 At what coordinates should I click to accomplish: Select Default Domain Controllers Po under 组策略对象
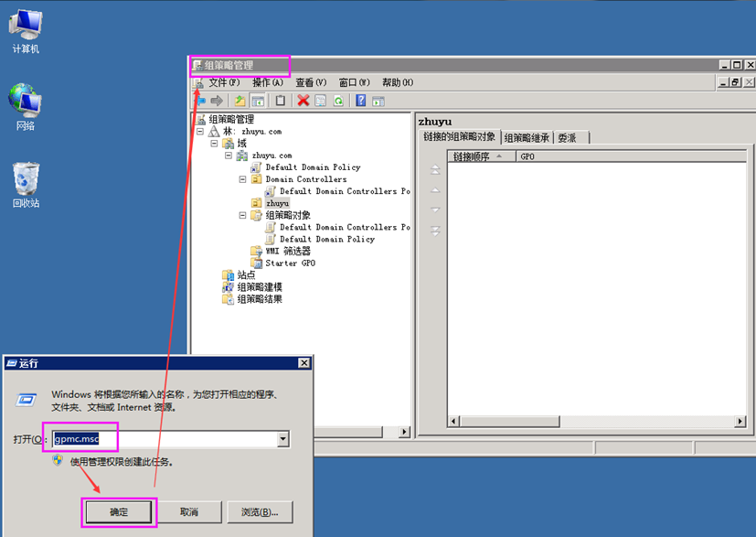[x=345, y=227]
